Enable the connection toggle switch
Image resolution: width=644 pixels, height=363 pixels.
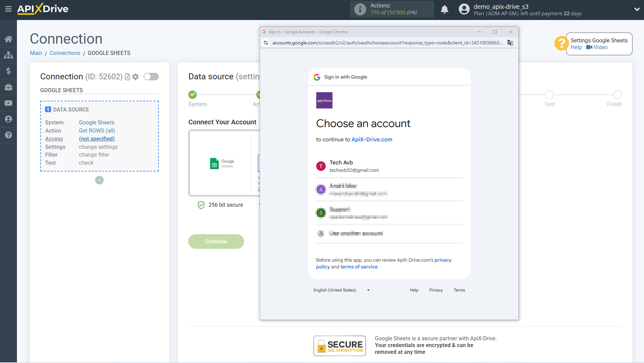click(x=151, y=77)
